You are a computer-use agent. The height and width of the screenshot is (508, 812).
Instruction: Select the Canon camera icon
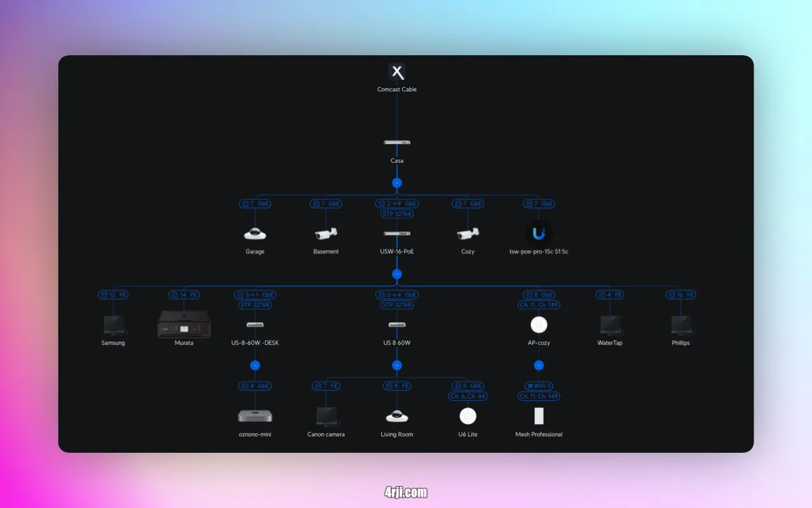coord(325,416)
